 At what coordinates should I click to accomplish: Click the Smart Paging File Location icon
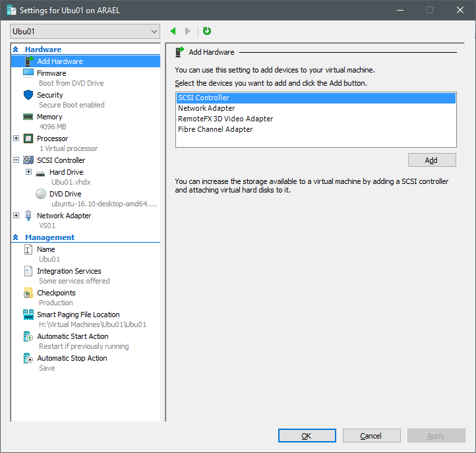point(28,315)
